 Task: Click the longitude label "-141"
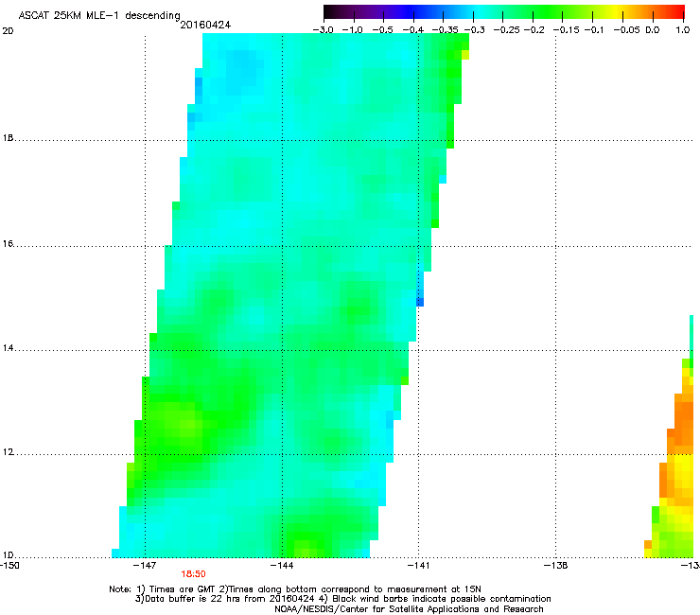418,566
